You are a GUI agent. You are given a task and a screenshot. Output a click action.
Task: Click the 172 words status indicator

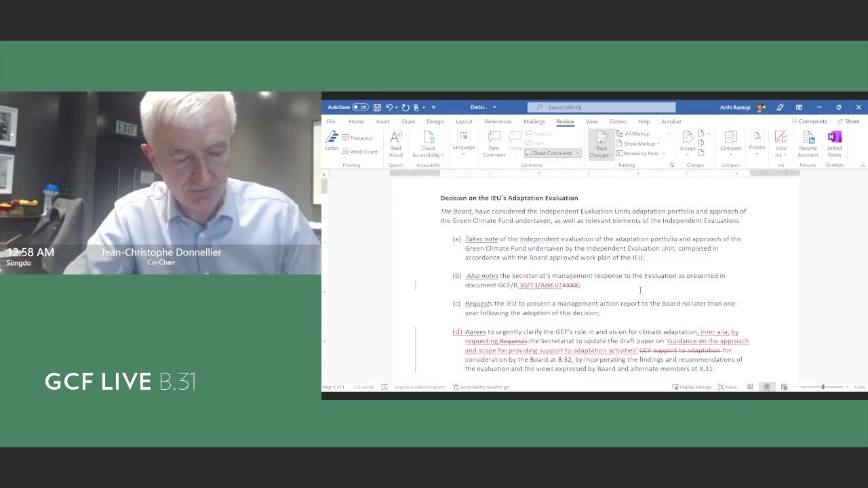pyautogui.click(x=363, y=387)
